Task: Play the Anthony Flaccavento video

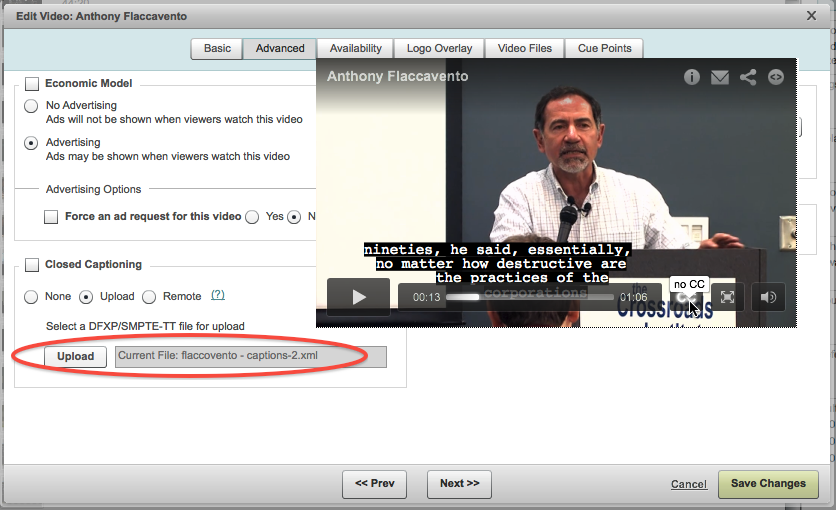Action: (x=358, y=296)
